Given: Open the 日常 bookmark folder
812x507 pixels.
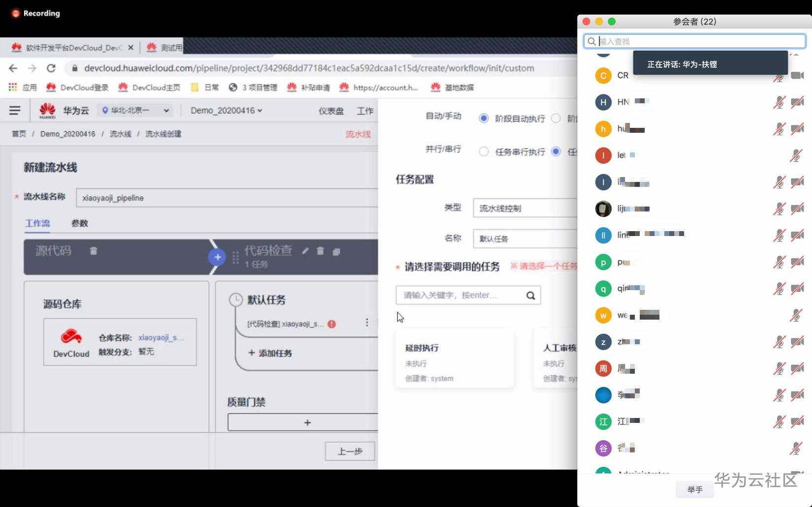Looking at the screenshot, I should 205,88.
